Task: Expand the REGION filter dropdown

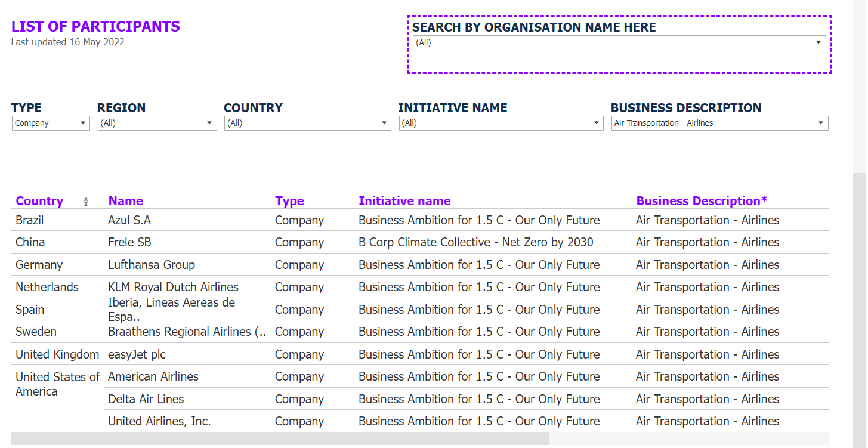Action: click(157, 123)
